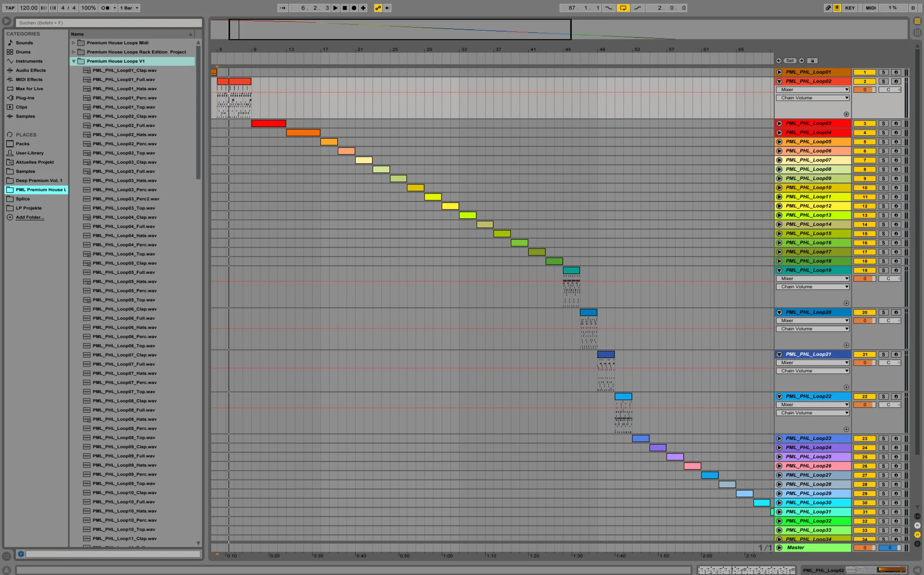Viewport: 924px width, 575px height.
Task: Open the Drums category in browser
Action: point(23,52)
